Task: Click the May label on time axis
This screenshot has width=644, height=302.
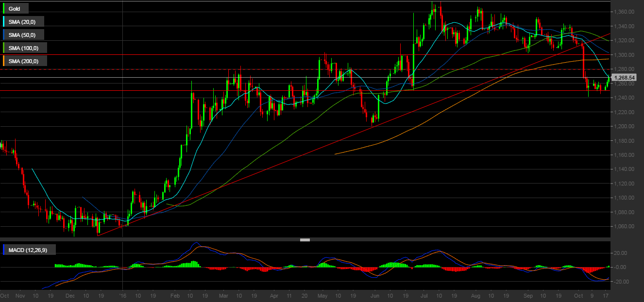Action: [323, 296]
